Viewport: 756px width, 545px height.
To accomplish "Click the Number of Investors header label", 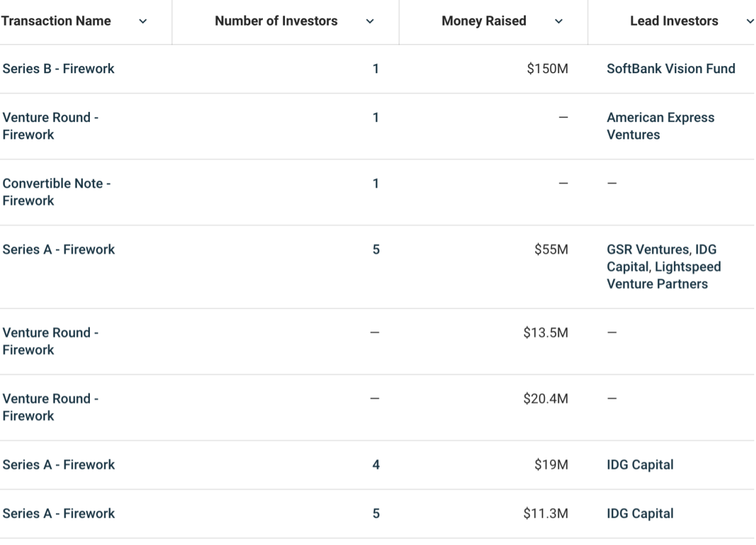I will point(276,21).
